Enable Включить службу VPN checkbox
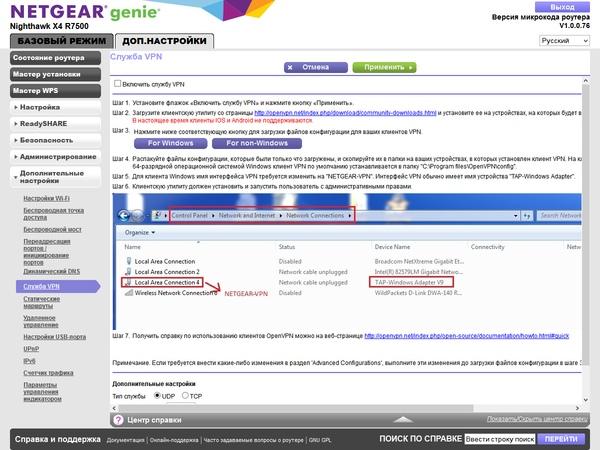 [x=117, y=83]
